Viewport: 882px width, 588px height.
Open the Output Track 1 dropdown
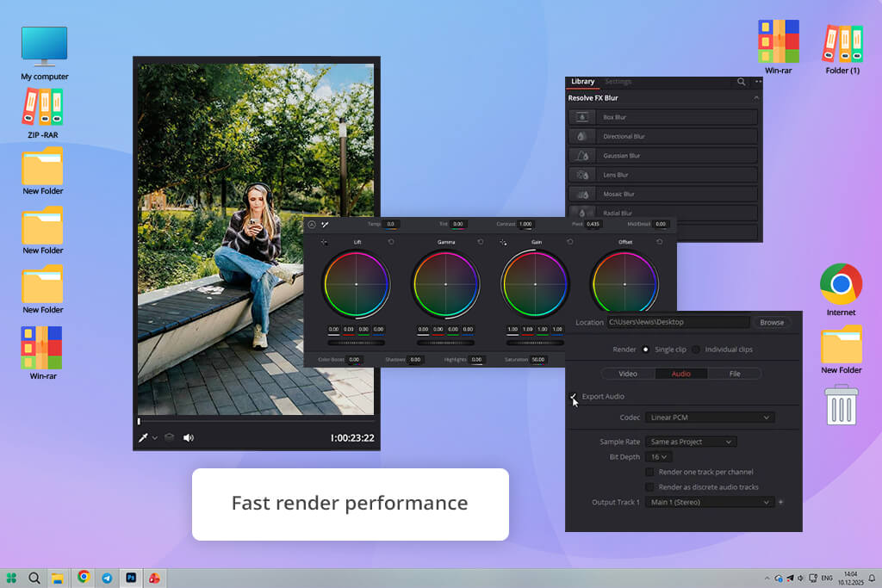click(x=710, y=502)
